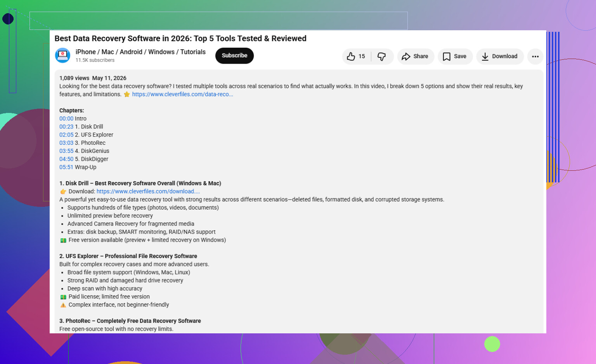
Task: Open the iPhone / Mac / Android channel name
Action: pos(140,52)
